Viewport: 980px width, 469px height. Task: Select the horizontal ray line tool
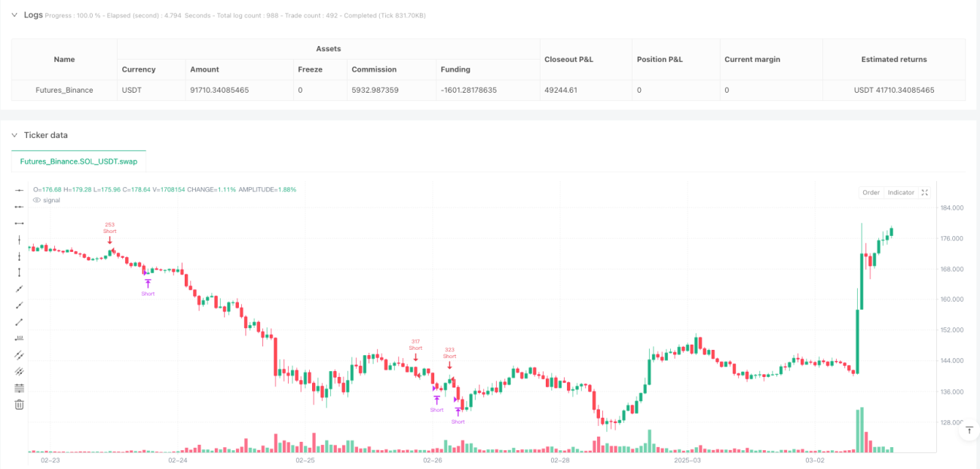coord(20,207)
